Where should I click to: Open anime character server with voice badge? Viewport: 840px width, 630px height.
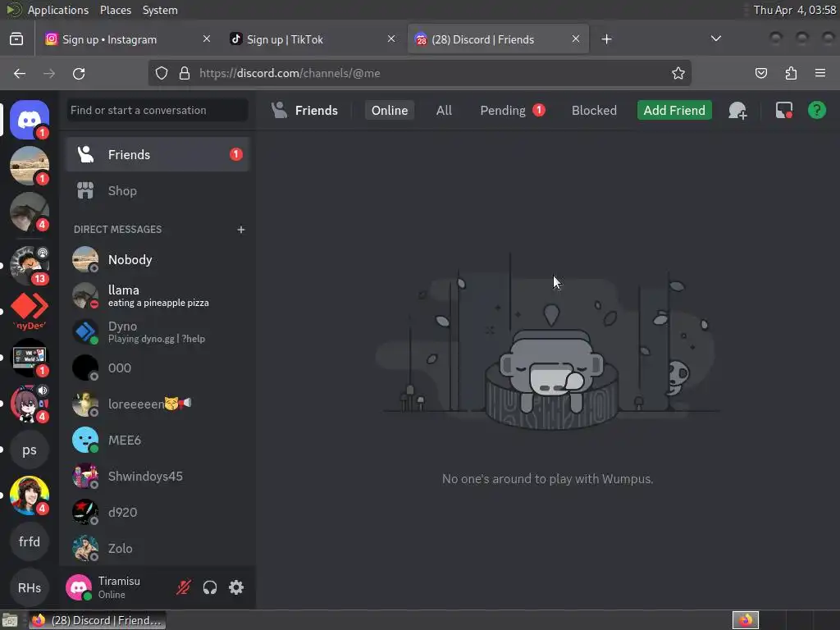[x=30, y=404]
